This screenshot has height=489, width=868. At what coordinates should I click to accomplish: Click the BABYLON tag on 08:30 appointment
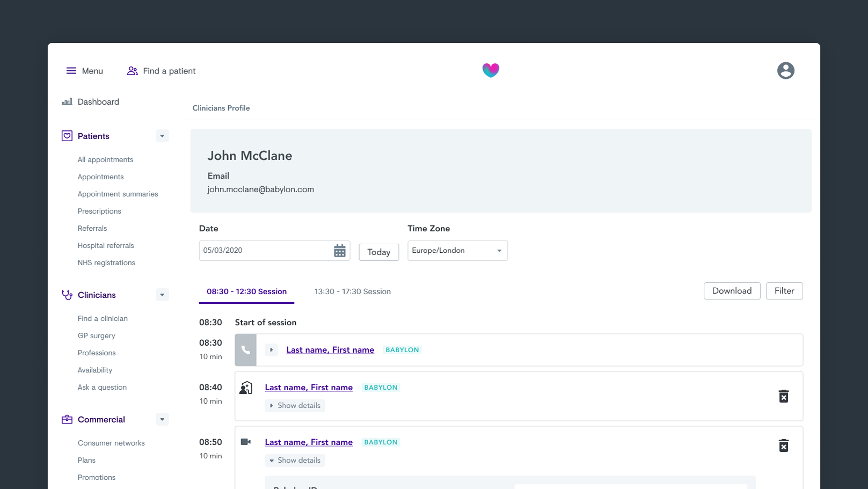click(x=402, y=350)
